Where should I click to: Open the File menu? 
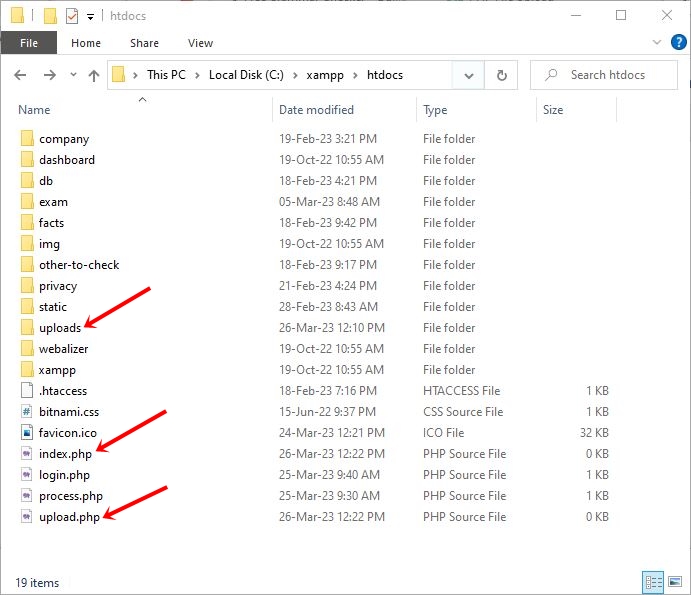29,43
